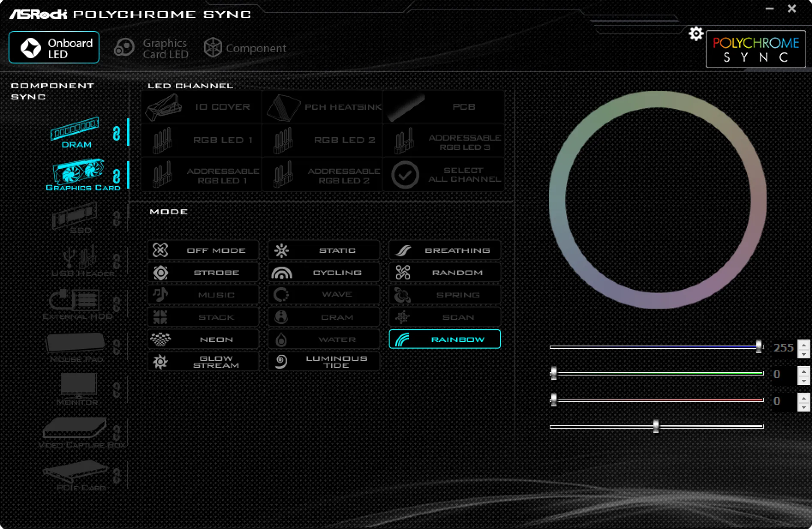Choose Spring lighting mode
The width and height of the screenshot is (812, 529).
[445, 295]
